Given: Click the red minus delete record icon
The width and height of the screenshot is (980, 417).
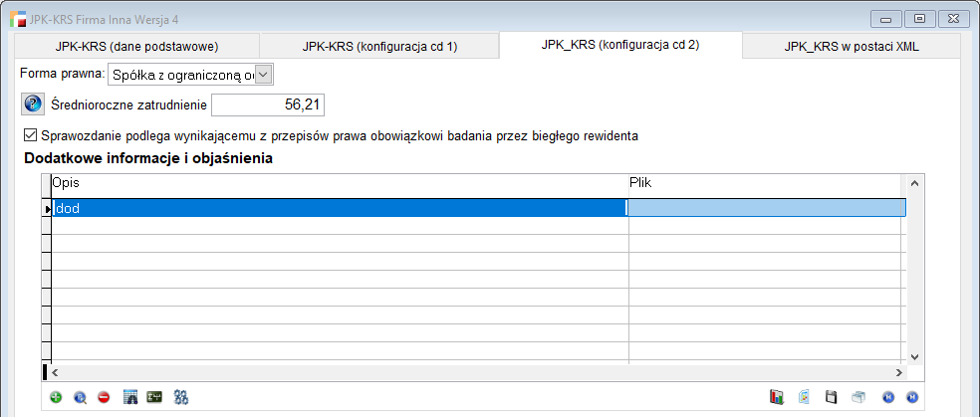Looking at the screenshot, I should 105,397.
